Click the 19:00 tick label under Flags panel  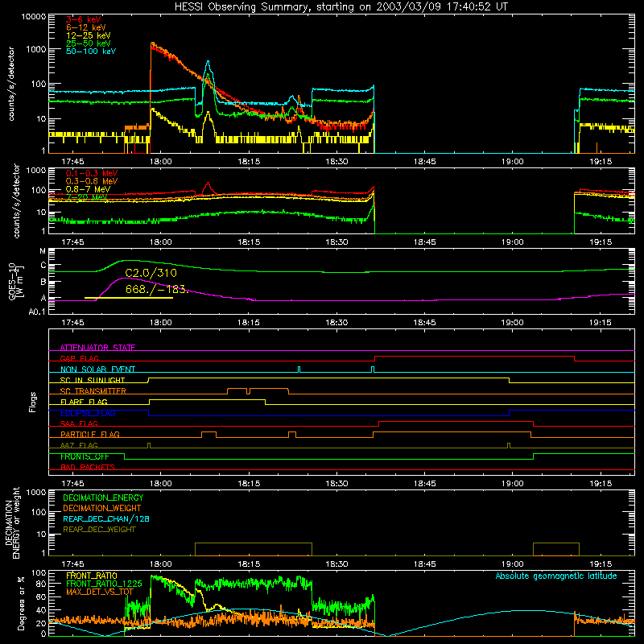512,484
